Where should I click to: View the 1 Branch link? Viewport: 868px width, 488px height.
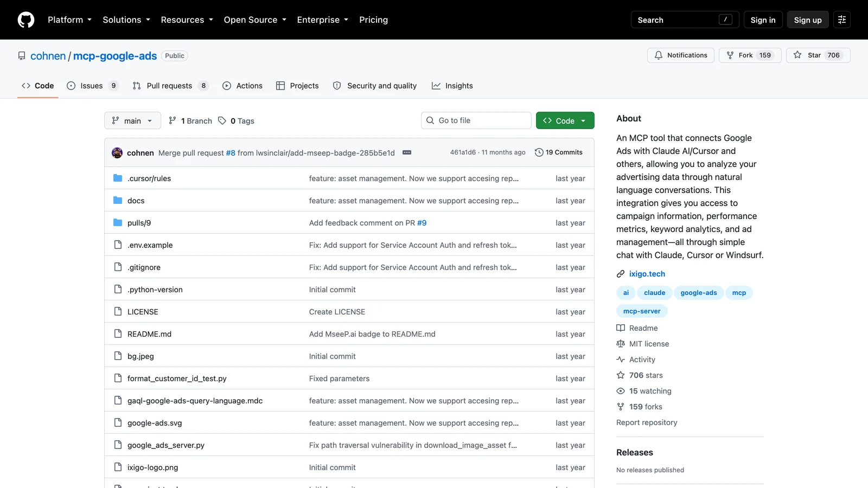point(190,120)
